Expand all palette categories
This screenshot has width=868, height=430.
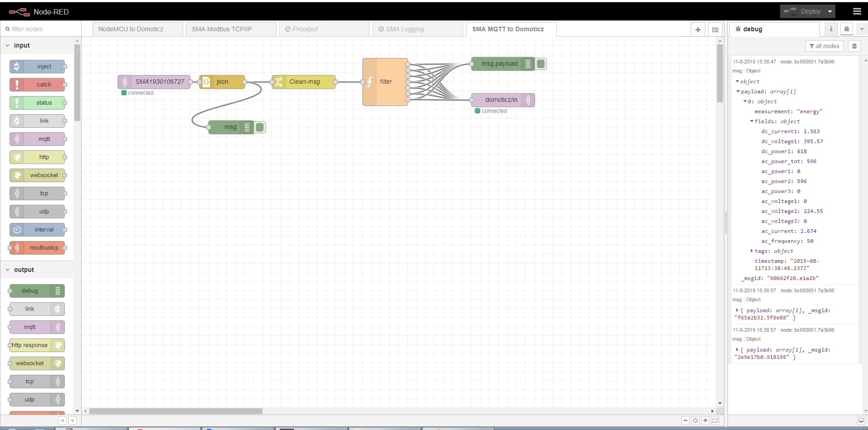coord(72,420)
